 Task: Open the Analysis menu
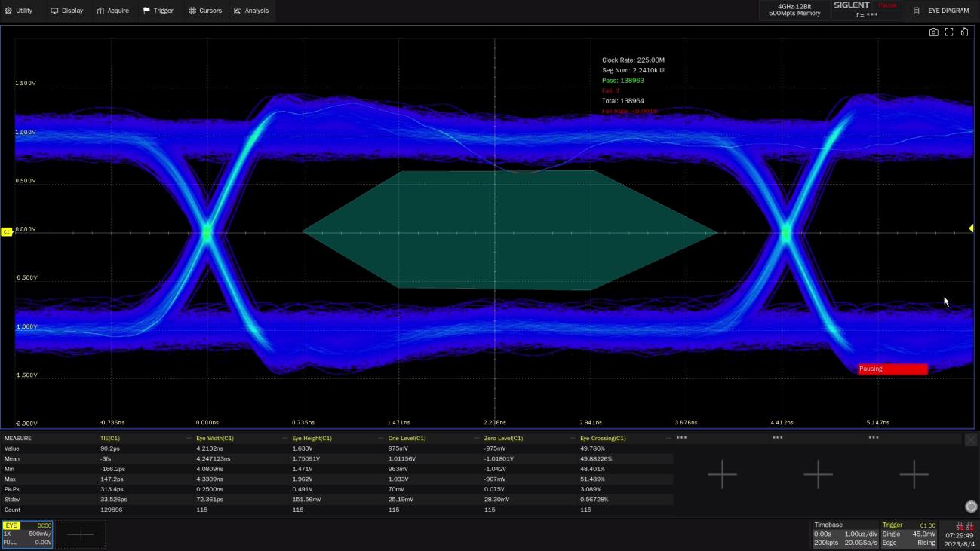[x=251, y=11]
